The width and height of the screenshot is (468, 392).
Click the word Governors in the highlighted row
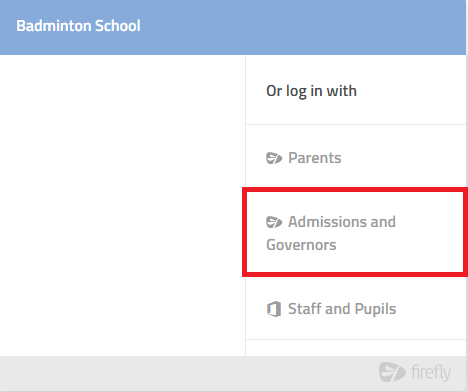(301, 245)
